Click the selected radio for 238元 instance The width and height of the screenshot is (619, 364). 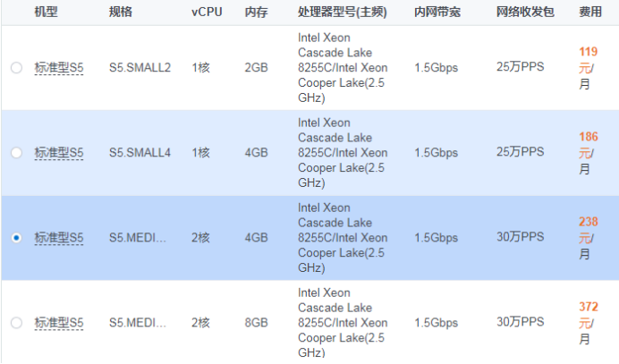(16, 238)
